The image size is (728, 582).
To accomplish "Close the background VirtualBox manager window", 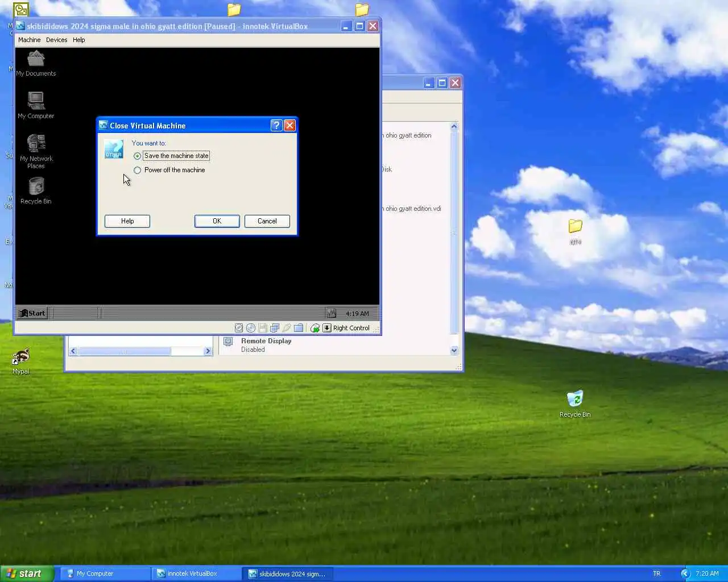I will click(x=455, y=83).
